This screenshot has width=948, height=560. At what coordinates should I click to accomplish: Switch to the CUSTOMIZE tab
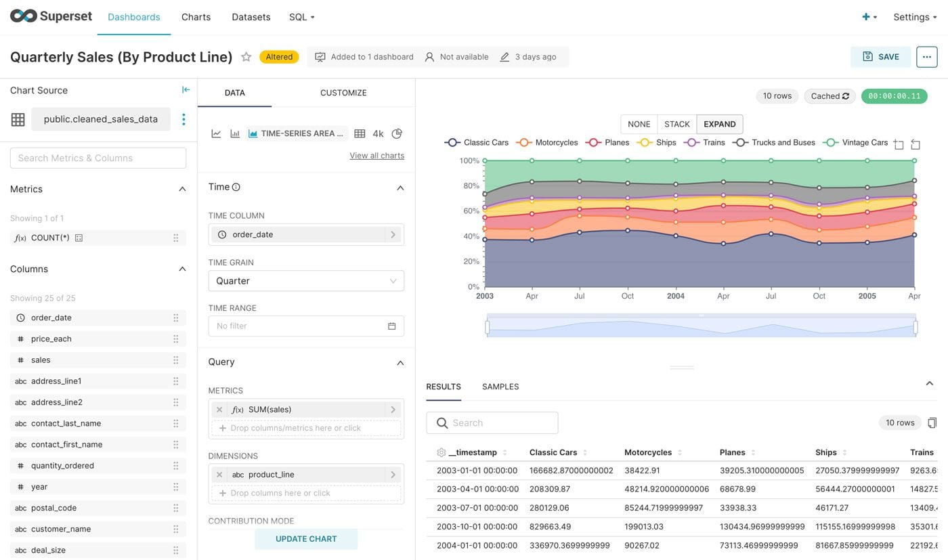(x=343, y=93)
